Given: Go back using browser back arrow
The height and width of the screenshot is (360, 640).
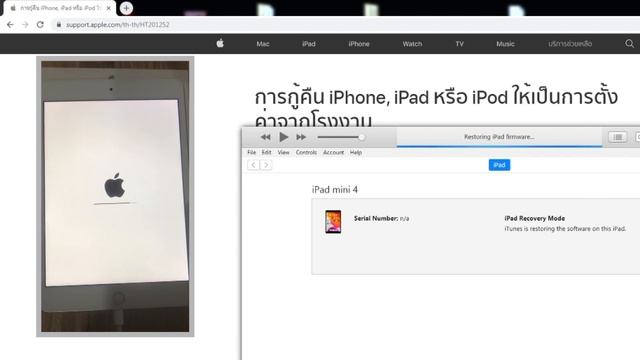Looking at the screenshot, I should coord(10,24).
